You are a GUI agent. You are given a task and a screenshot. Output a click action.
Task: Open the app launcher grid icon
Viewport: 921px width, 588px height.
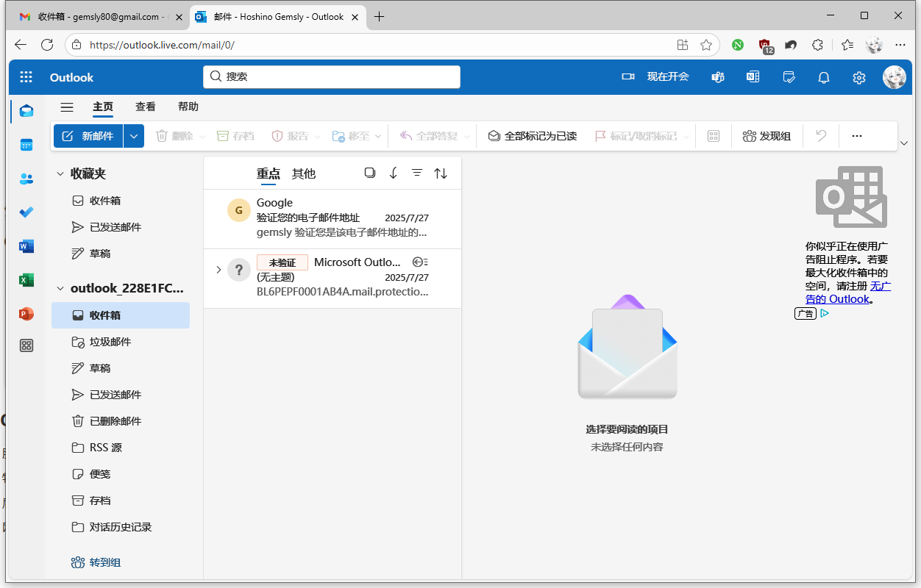click(x=26, y=77)
